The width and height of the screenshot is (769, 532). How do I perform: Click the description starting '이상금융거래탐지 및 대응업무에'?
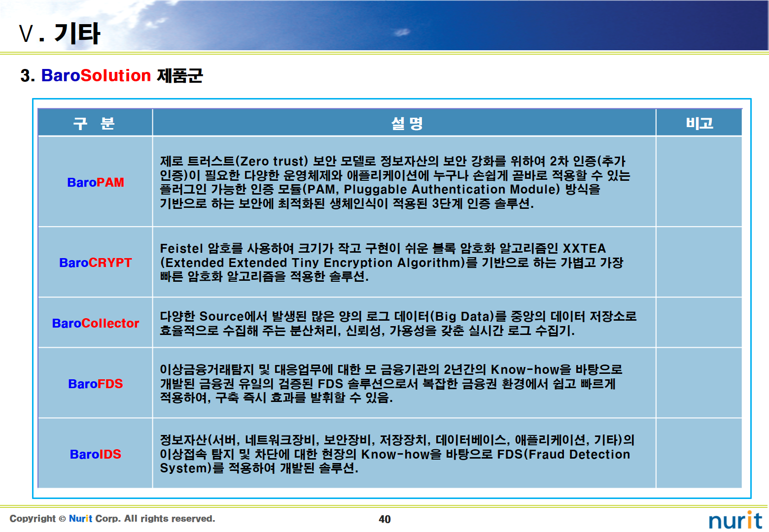click(x=391, y=383)
